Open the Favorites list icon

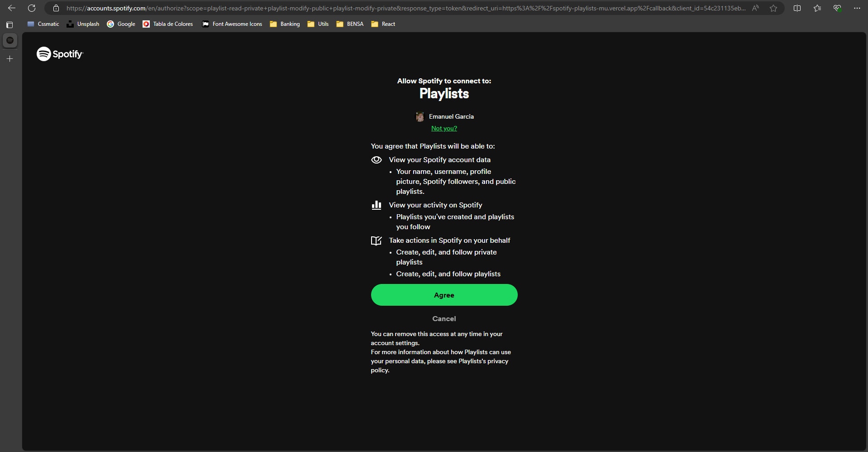pyautogui.click(x=817, y=8)
